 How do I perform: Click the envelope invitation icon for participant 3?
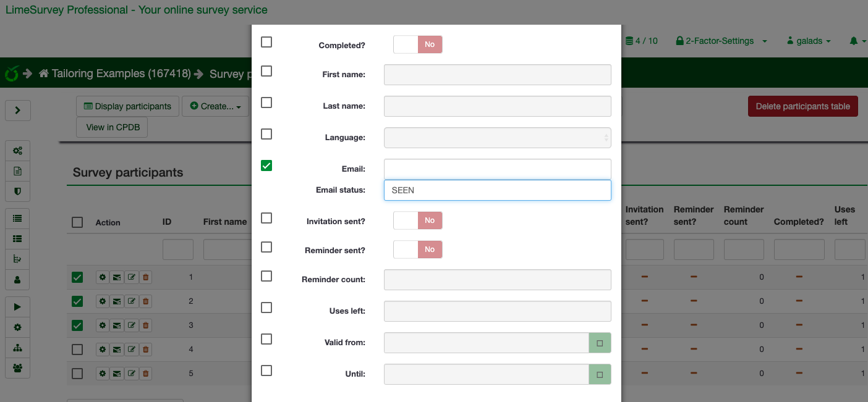point(117,325)
